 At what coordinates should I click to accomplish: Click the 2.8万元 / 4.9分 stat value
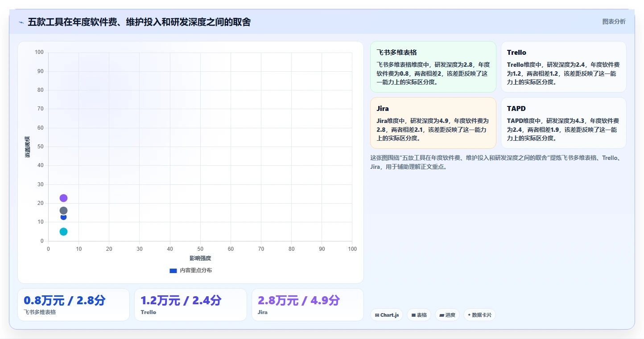299,300
